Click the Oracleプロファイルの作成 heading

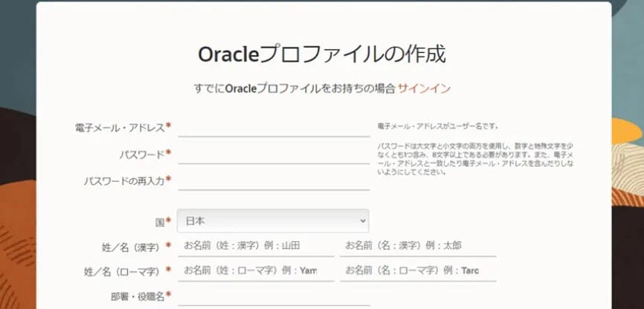[322, 54]
